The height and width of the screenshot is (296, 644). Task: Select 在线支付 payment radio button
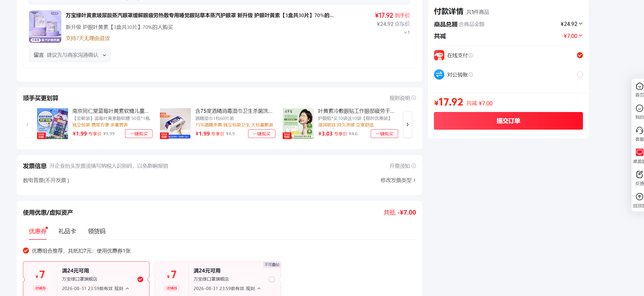click(x=580, y=55)
